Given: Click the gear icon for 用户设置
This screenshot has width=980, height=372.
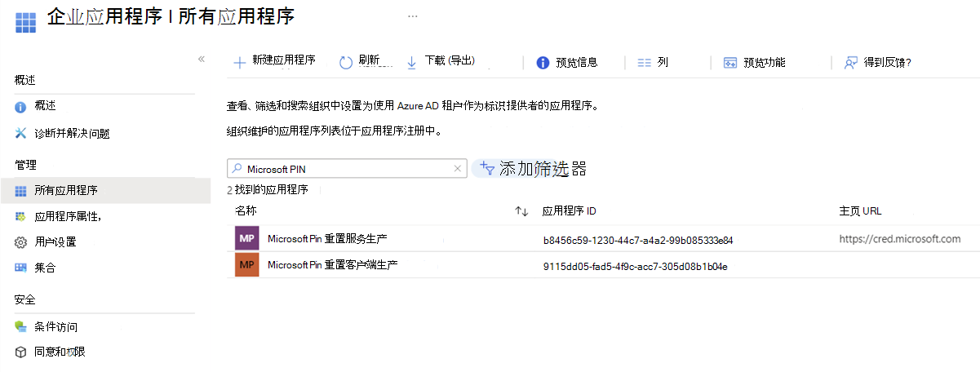Looking at the screenshot, I should [x=21, y=243].
